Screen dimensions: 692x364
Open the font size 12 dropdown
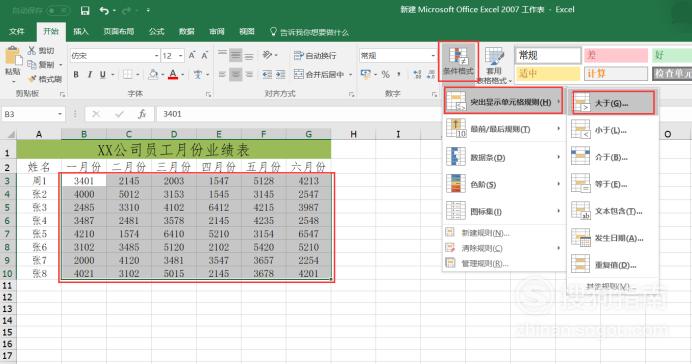[x=181, y=56]
